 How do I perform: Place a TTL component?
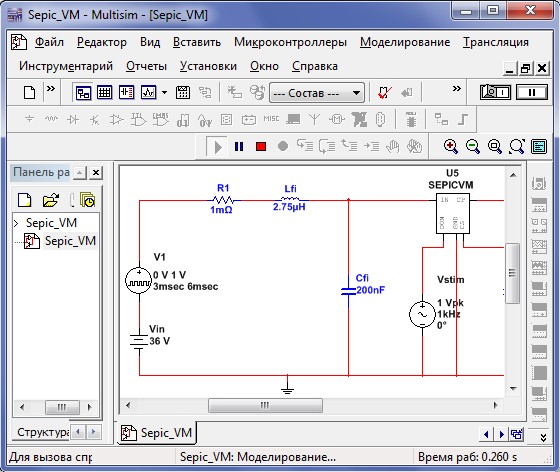pos(139,120)
